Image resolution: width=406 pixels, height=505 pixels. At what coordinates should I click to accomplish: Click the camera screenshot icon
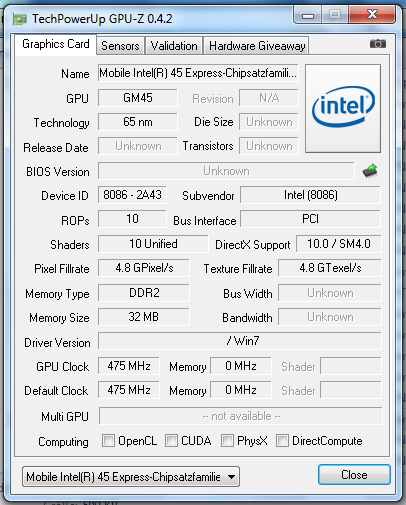[378, 44]
